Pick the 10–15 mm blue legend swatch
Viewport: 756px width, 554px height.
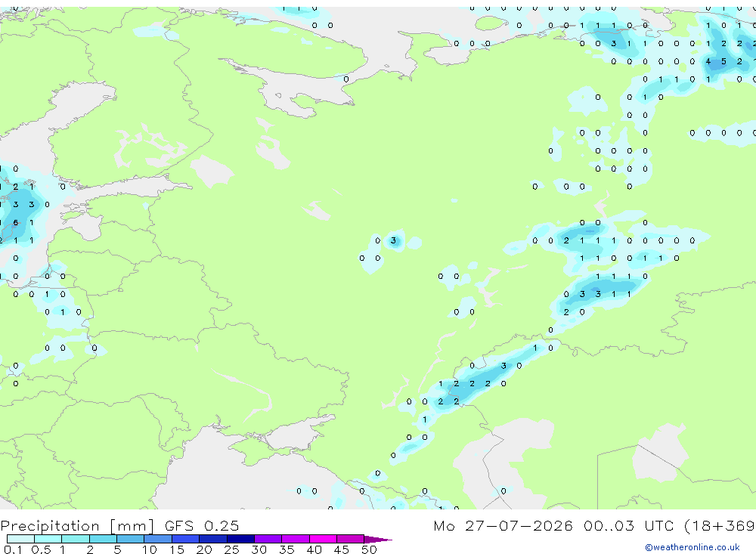158,539
